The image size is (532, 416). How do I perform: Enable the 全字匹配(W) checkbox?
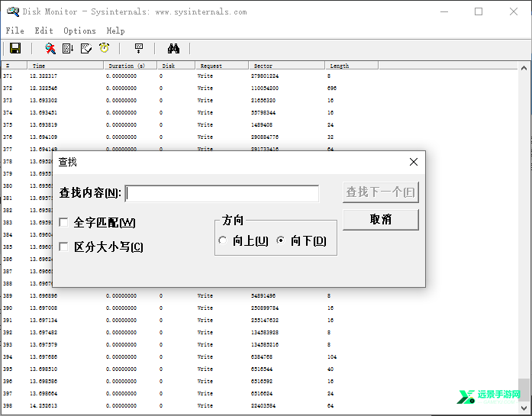63,223
